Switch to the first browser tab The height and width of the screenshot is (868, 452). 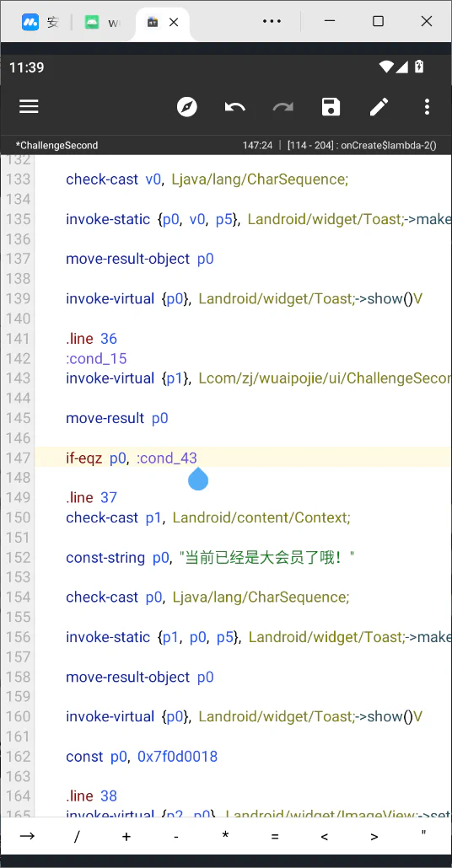click(x=40, y=22)
